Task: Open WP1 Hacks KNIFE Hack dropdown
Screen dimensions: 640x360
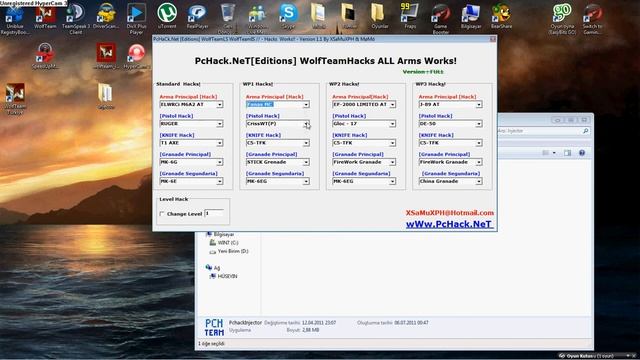Action: click(x=306, y=143)
